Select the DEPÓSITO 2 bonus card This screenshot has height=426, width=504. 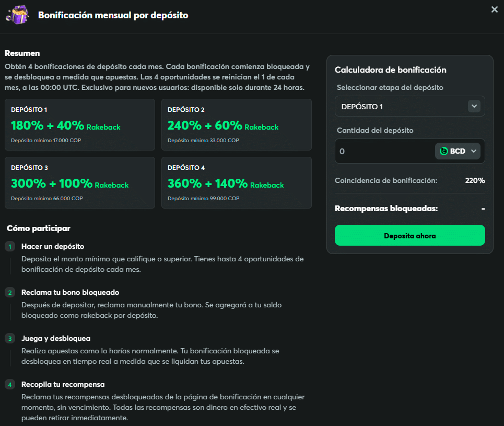tap(237, 124)
